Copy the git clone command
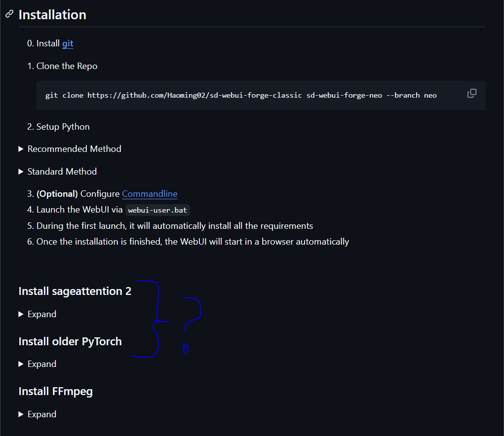This screenshot has width=504, height=436. tap(472, 93)
